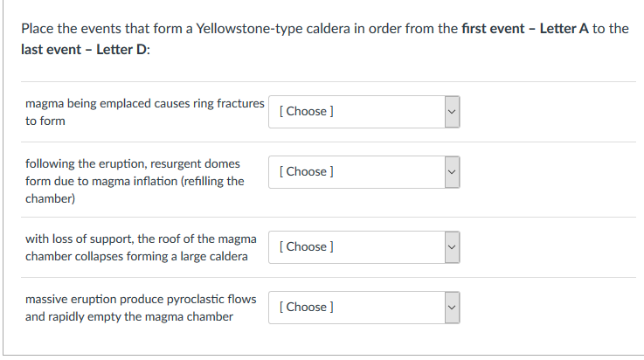Click the "[ Choose ]" placeholder in the third dropdown
644x360 pixels.
click(x=305, y=246)
